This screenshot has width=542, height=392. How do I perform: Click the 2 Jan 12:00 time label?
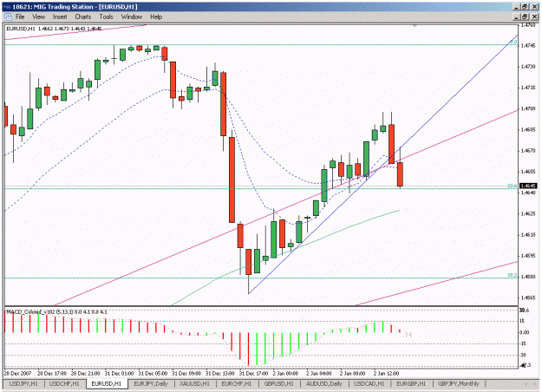386,374
